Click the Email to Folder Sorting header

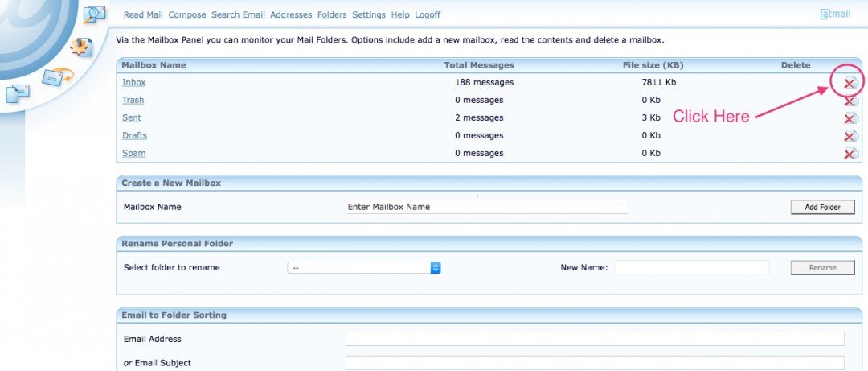pos(174,315)
